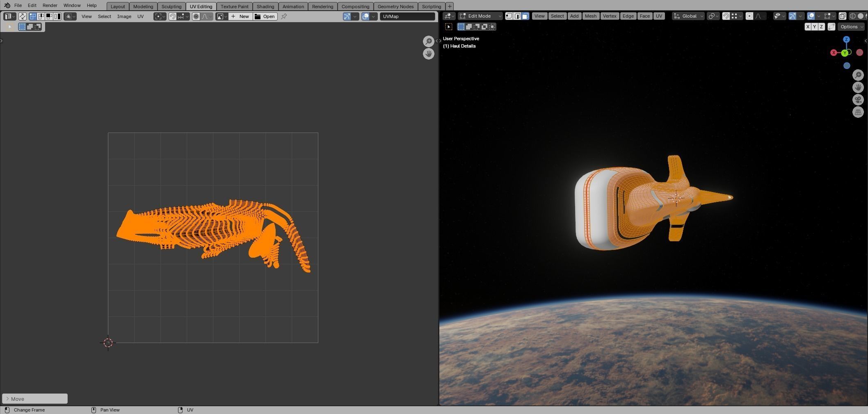868x414 pixels.
Task: Toggle overlays in the UV editor
Action: coord(365,16)
